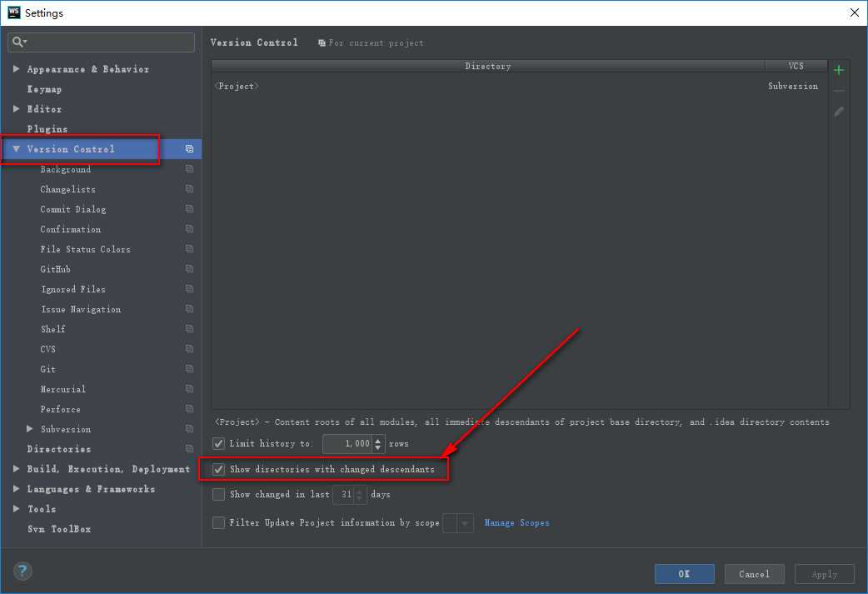Click project-level icon next to Version Control
This screenshot has width=868, height=594.
pos(189,149)
